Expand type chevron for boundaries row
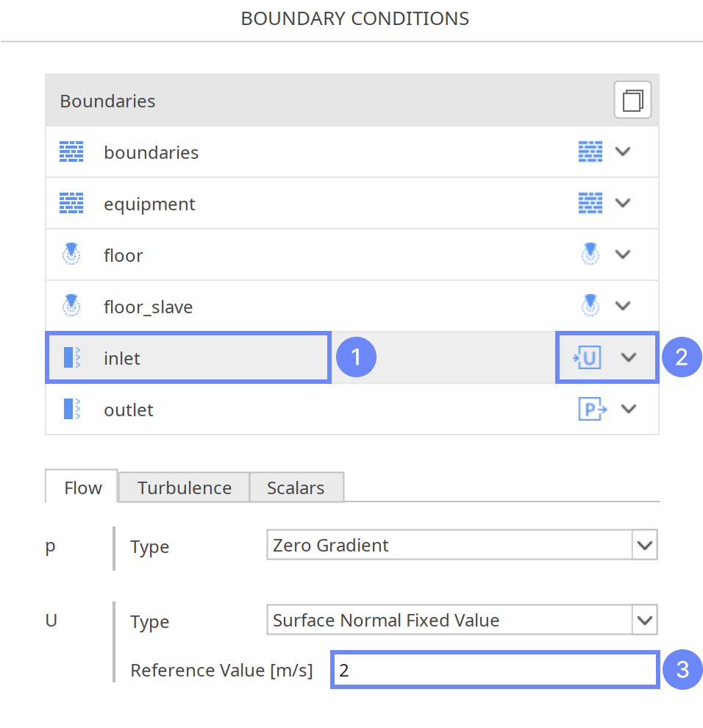The image size is (703, 728). 623,151
